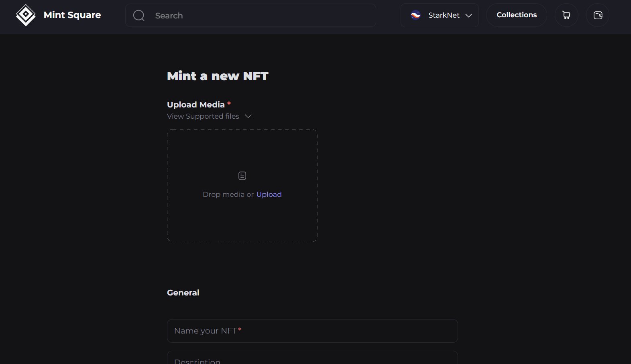Click the Upload Media label
This screenshot has width=631, height=364.
pyautogui.click(x=196, y=105)
